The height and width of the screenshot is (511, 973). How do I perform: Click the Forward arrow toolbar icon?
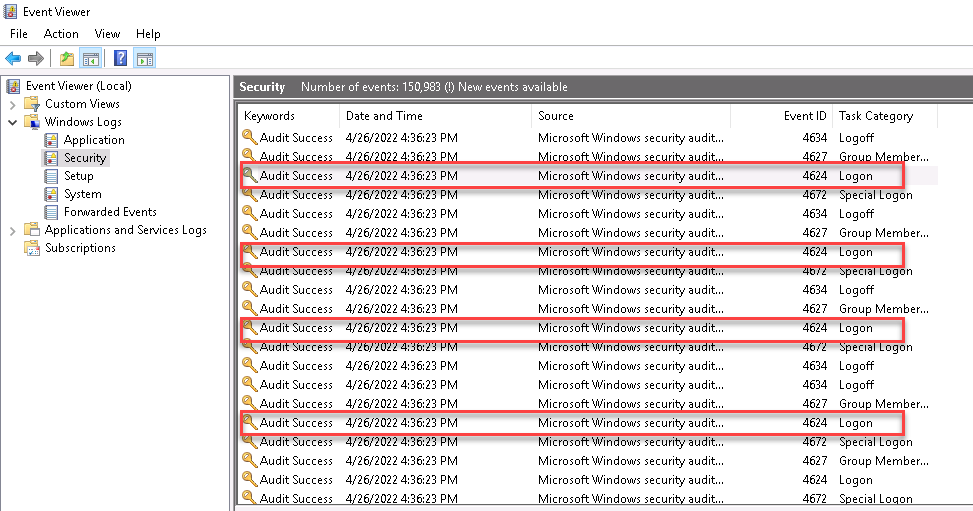(36, 59)
